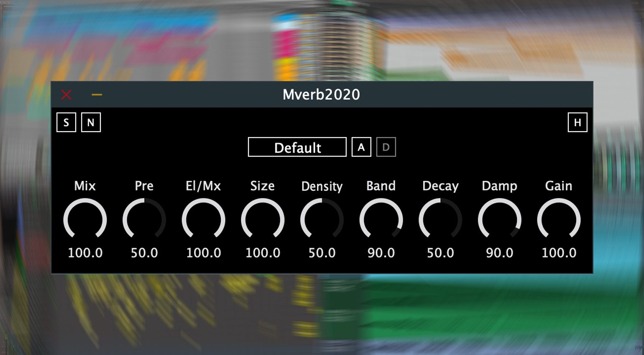Screen dimensions: 644x355
Task: Click the Decay value 50.0
Action: pyautogui.click(x=440, y=253)
